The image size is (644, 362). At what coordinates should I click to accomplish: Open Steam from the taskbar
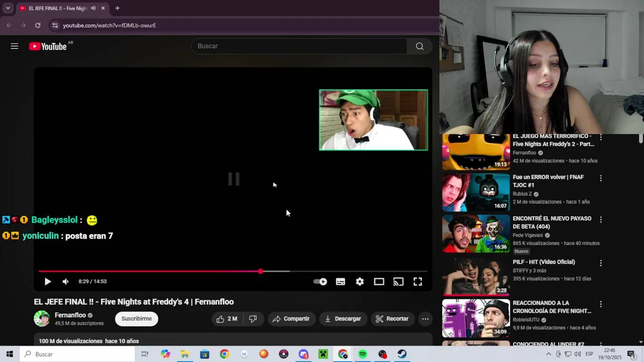coord(402,354)
